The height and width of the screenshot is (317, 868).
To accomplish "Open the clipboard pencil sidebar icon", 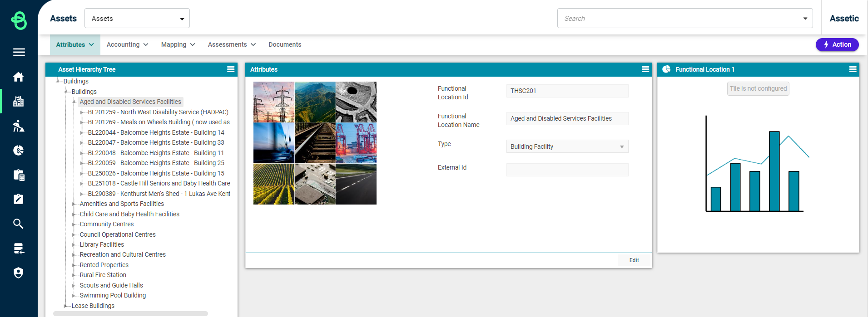I will point(19,199).
